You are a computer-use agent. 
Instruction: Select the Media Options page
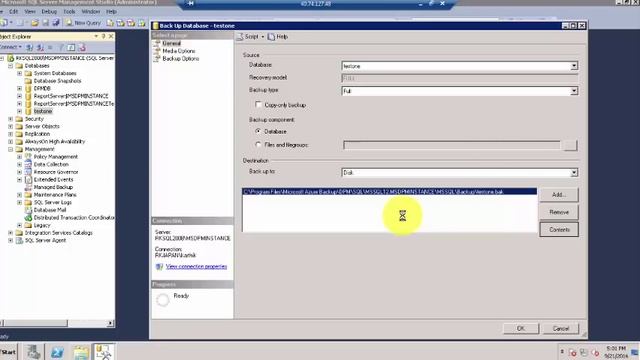(x=179, y=51)
